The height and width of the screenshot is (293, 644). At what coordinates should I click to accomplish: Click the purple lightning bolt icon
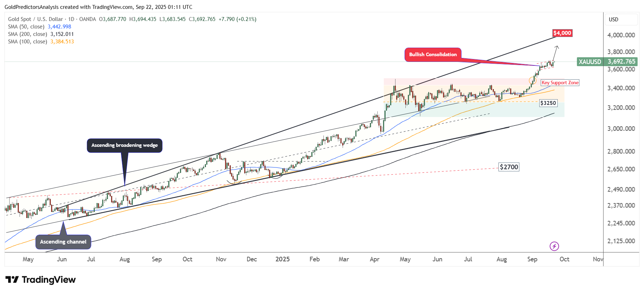[554, 246]
